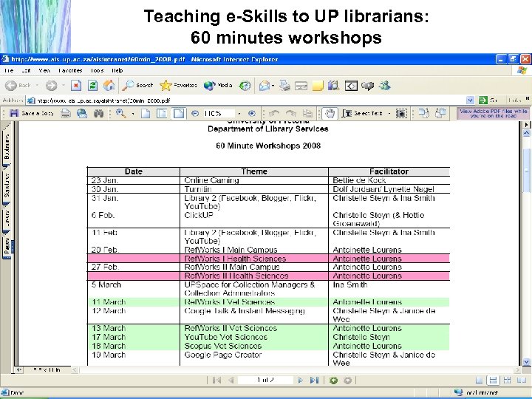Click the page number field
532x399 pixels.
click(265, 380)
